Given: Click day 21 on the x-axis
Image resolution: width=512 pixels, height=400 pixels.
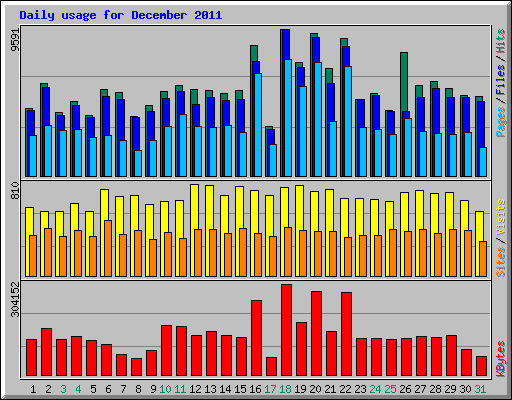Looking at the screenshot, I should [x=330, y=389].
